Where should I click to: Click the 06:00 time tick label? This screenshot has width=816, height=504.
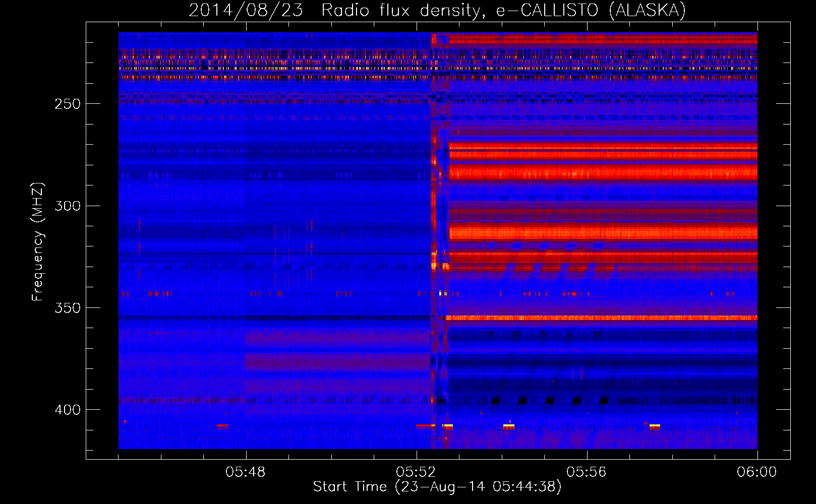pyautogui.click(x=757, y=472)
